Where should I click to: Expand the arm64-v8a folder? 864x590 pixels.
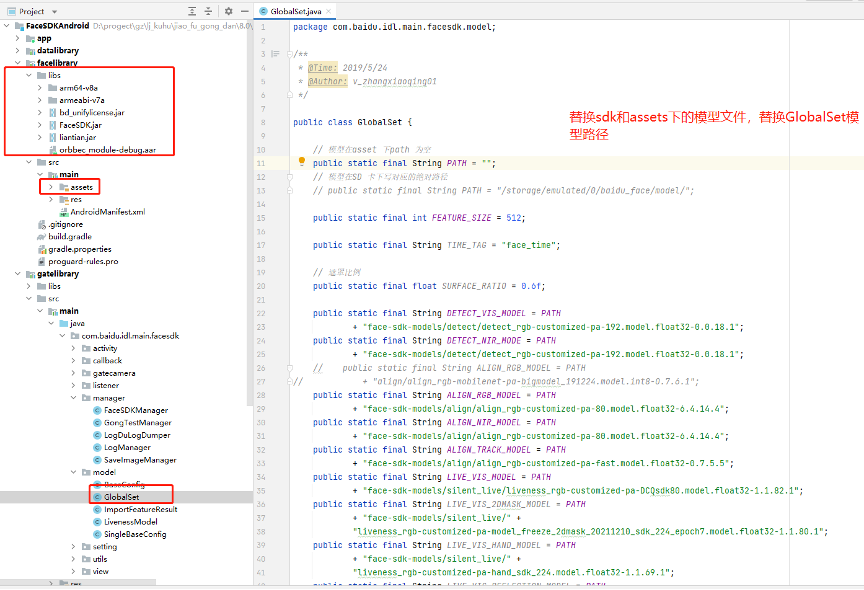(x=40, y=88)
